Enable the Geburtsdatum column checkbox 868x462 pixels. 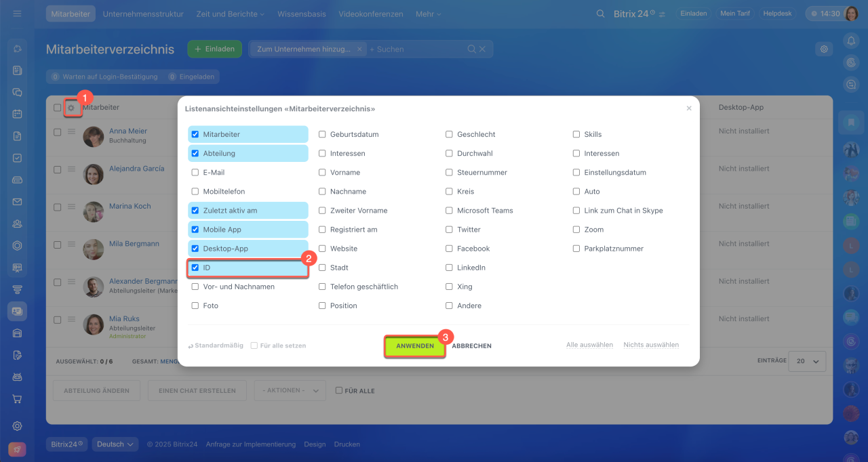[323, 134]
